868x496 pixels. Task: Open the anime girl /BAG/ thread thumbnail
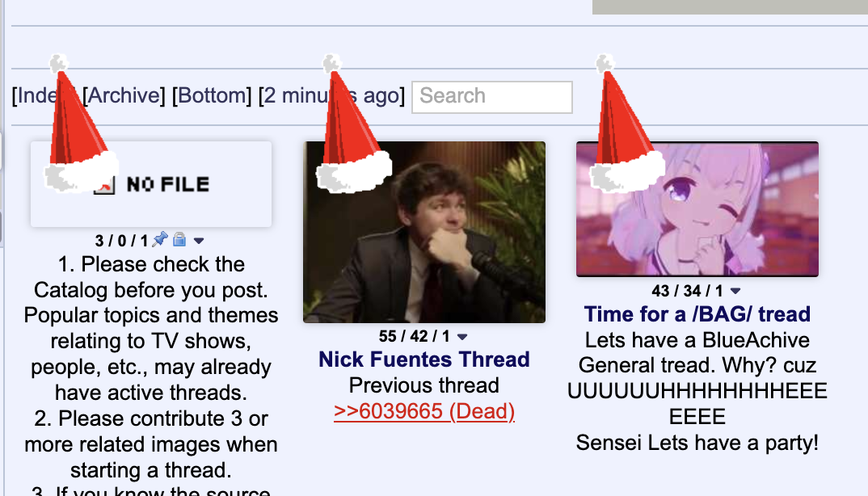[697, 209]
